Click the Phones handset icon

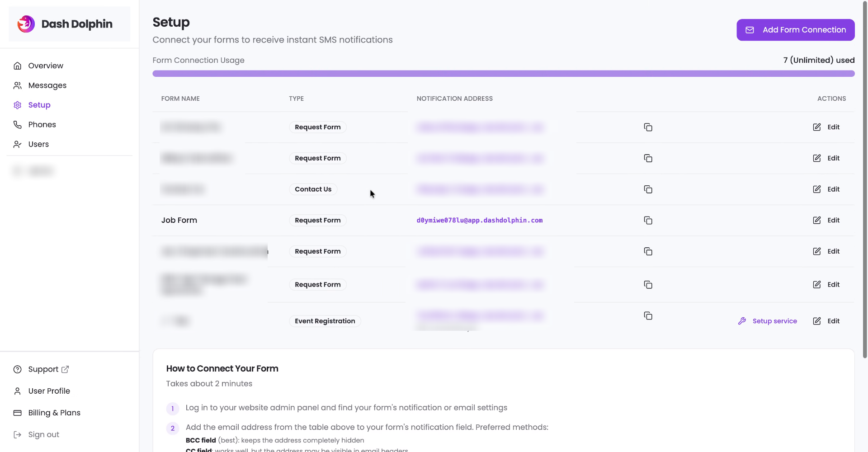[18, 124]
